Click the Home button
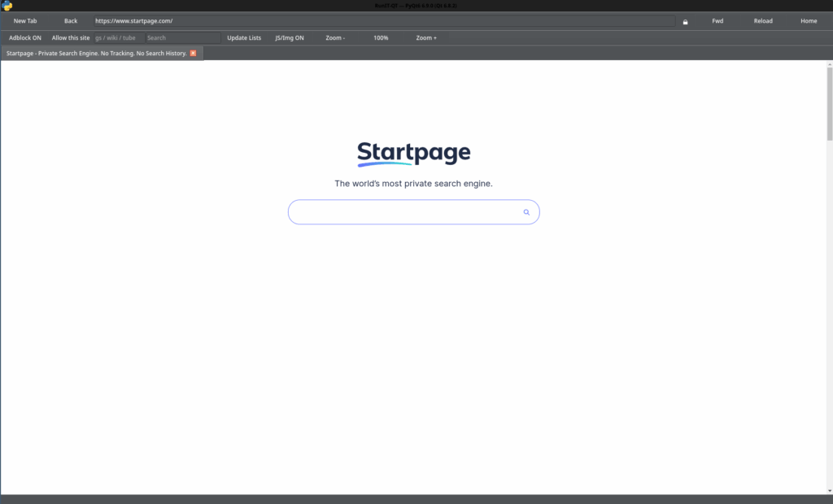Image resolution: width=833 pixels, height=504 pixels. (809, 20)
